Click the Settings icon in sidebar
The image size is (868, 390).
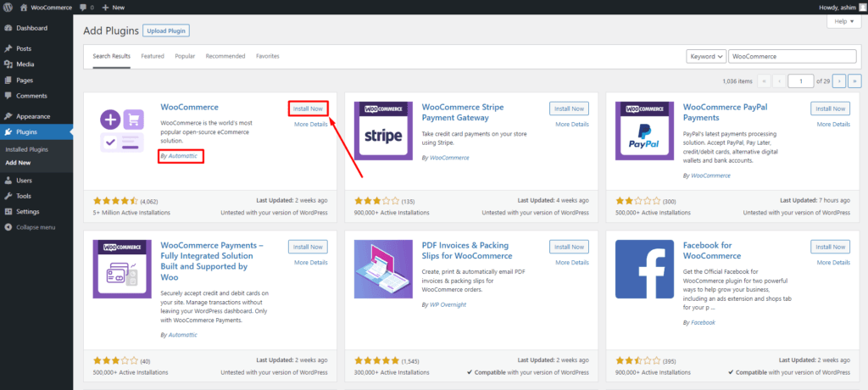tap(8, 212)
